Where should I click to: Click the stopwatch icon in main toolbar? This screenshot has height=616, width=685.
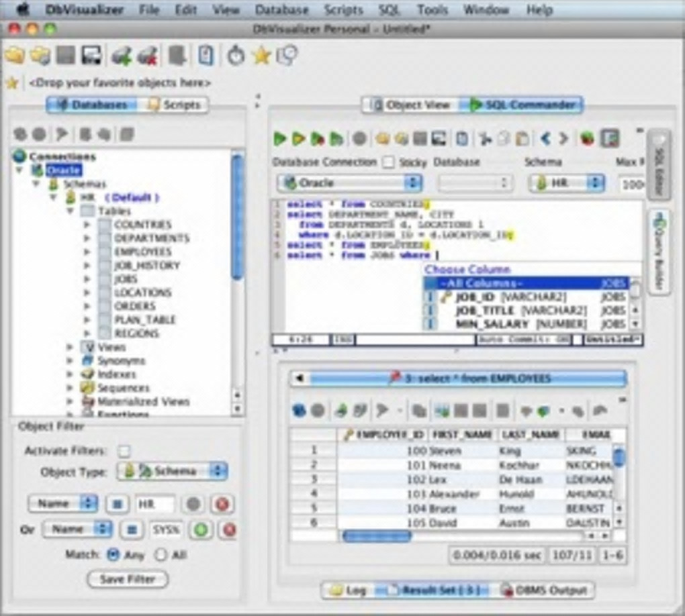tap(236, 56)
